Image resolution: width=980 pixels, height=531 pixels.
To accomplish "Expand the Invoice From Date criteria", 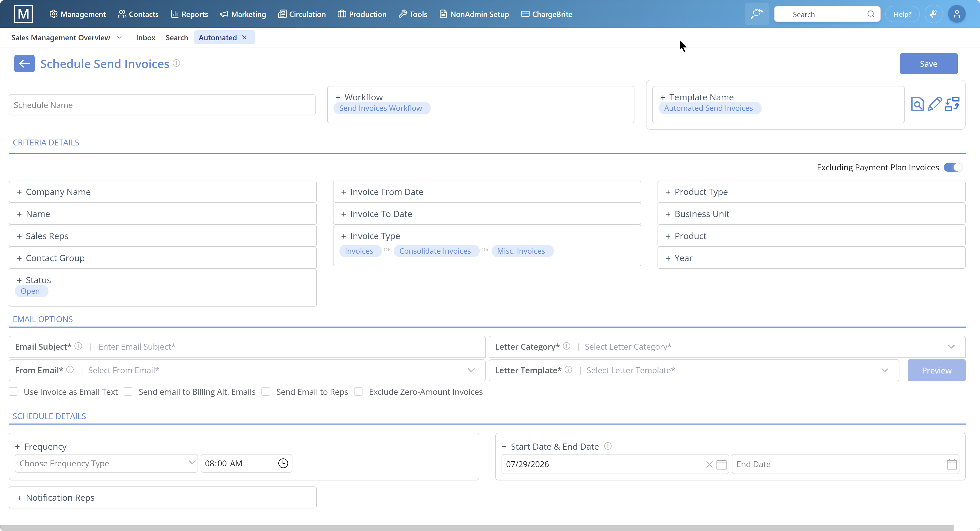I will (x=487, y=192).
